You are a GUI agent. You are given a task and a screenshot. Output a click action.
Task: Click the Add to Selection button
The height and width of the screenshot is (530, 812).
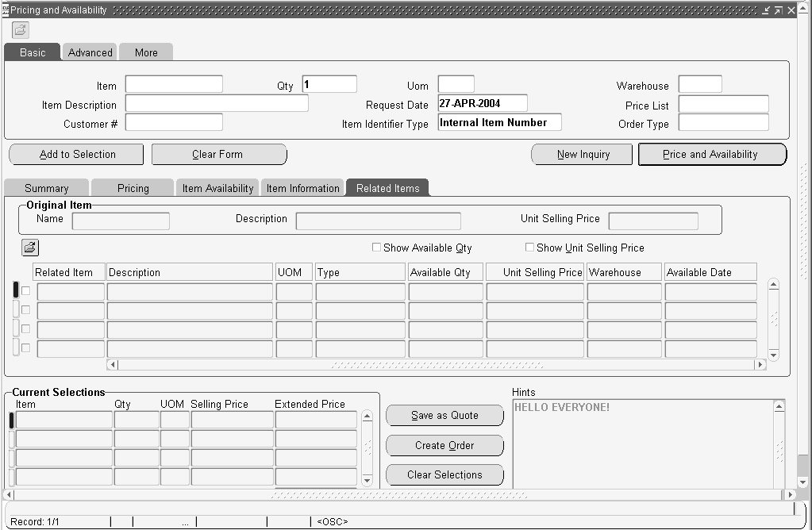(77, 154)
